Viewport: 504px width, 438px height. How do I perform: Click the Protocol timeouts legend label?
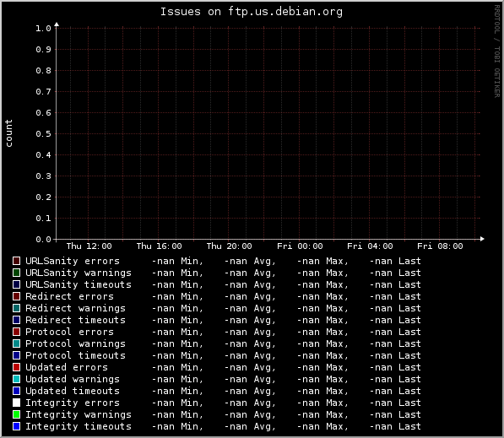coord(75,355)
